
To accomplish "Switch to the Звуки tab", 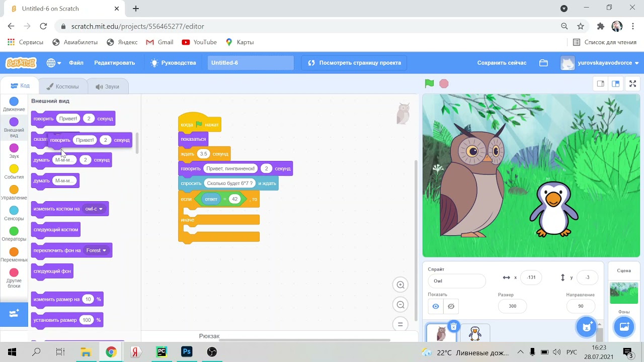I will [107, 86].
